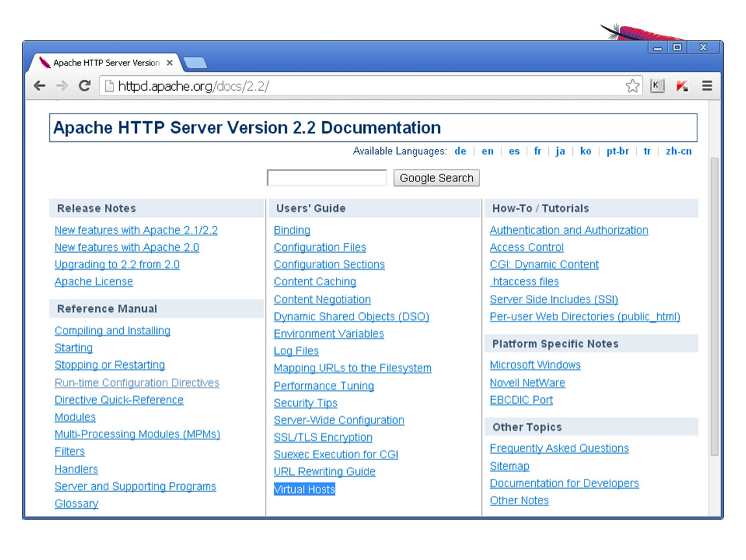Bookmark page using the star icon
Viewport: 746px width, 560px height.
tap(632, 86)
